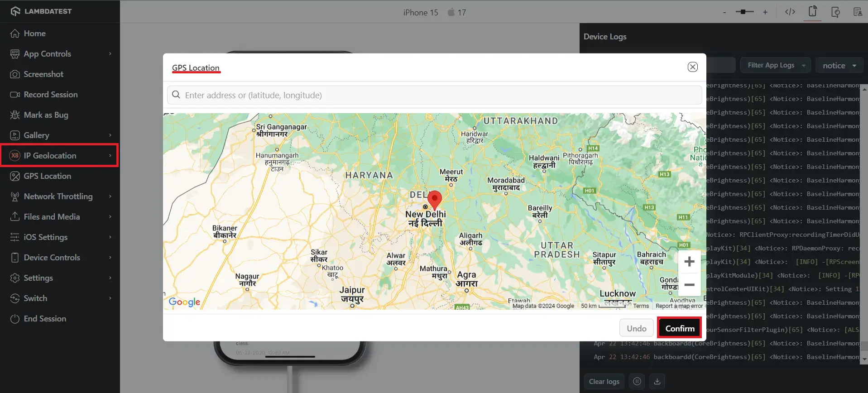Viewport: 868px width, 393px height.
Task: Click End Session power icon
Action: click(x=15, y=319)
